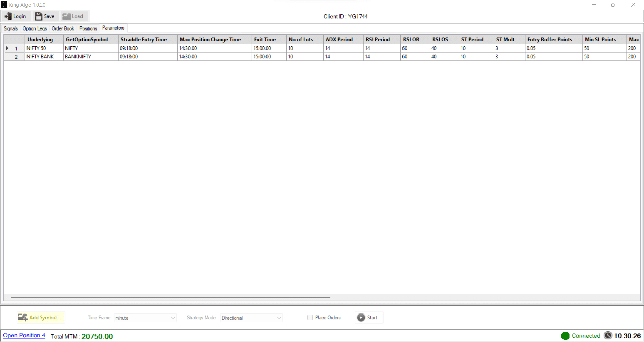Click the ST Period column header
Image resolution: width=644 pixels, height=342 pixels.
(x=476, y=39)
